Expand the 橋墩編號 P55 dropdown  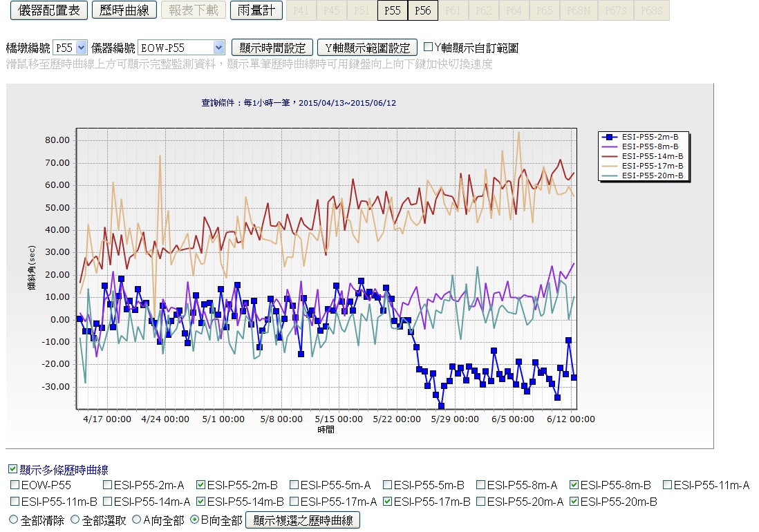(81, 48)
